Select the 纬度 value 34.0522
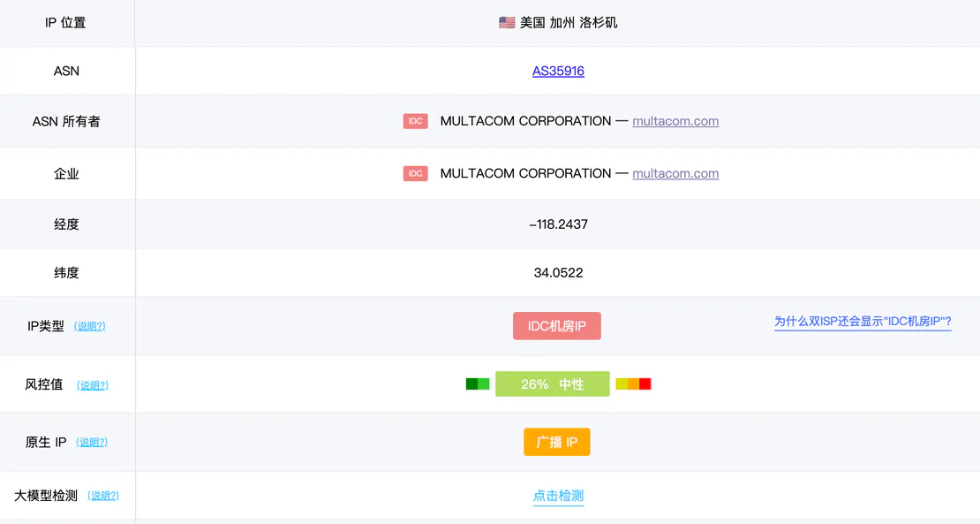 pos(557,272)
